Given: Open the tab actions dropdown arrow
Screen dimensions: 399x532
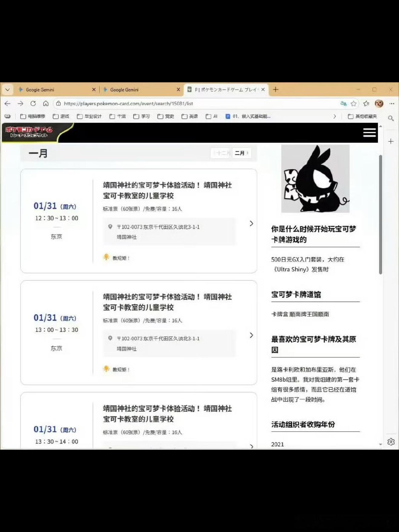Looking at the screenshot, I should [8, 89].
